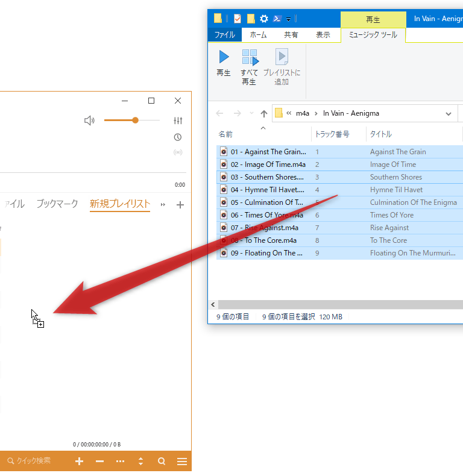
Task: Select file 06 - Times Of Yore.m4a
Action: point(266,215)
